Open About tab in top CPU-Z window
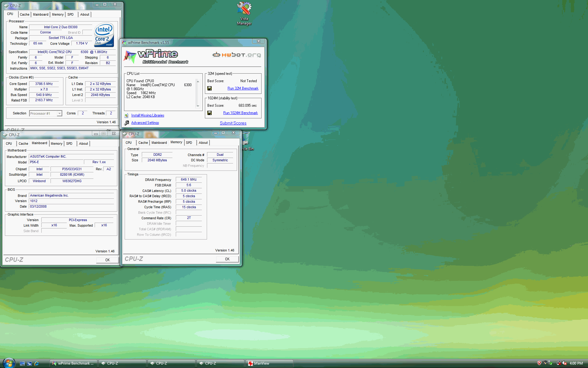The height and width of the screenshot is (368, 588). click(x=85, y=14)
